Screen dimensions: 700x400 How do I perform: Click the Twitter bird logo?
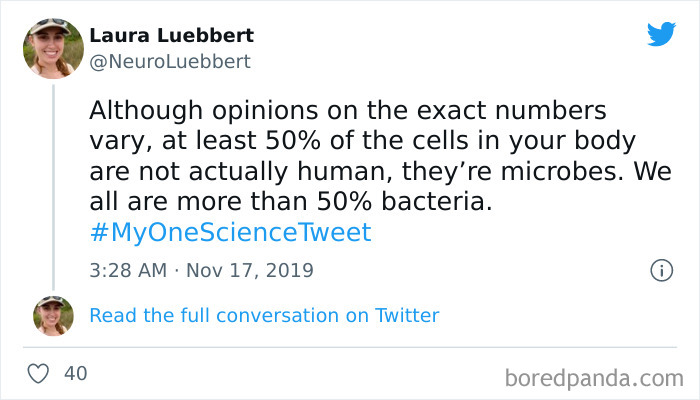(x=661, y=34)
